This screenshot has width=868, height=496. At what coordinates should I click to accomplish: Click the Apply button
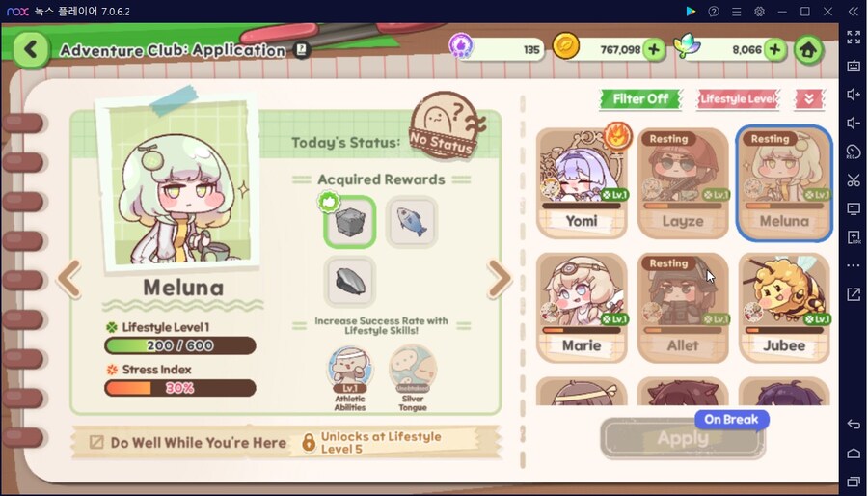683,438
